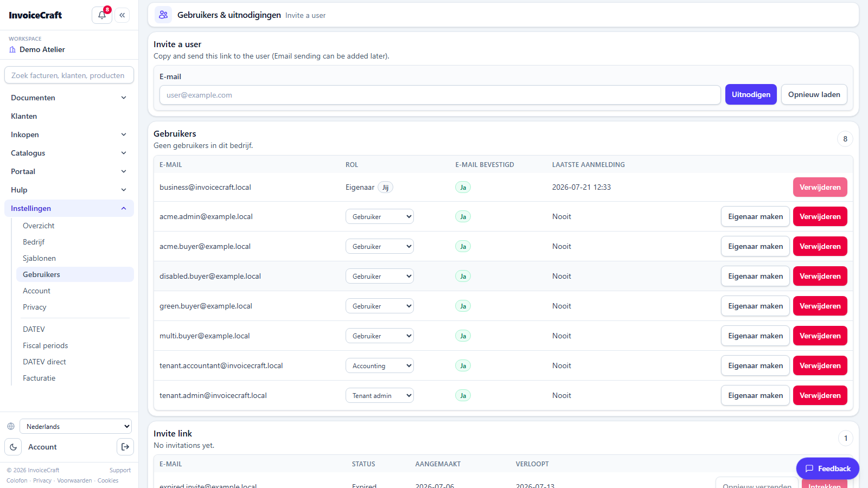Click the 'Jij' badge next to Eigenaar

tap(385, 187)
